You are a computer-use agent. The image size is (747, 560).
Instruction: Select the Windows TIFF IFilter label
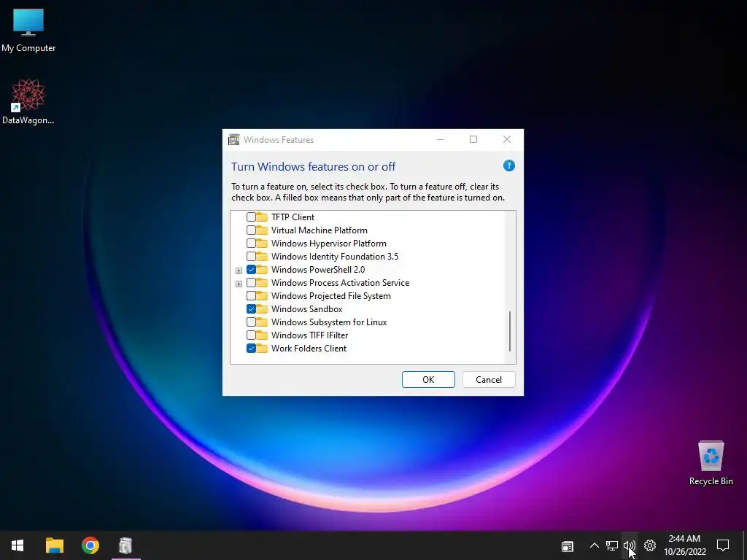pyautogui.click(x=309, y=335)
